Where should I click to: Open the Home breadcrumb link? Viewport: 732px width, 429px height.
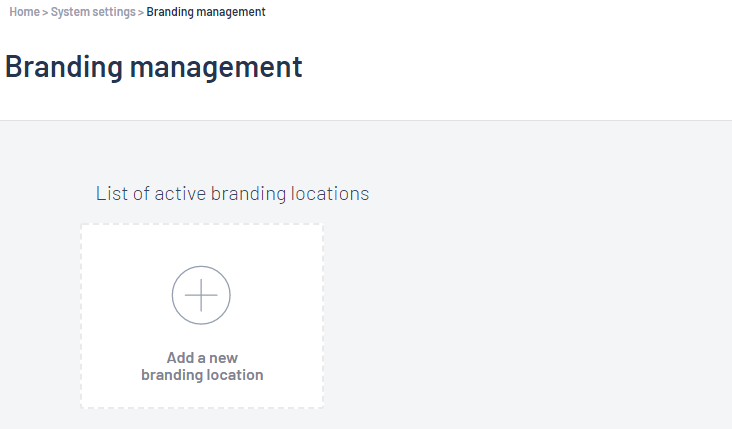pos(24,12)
